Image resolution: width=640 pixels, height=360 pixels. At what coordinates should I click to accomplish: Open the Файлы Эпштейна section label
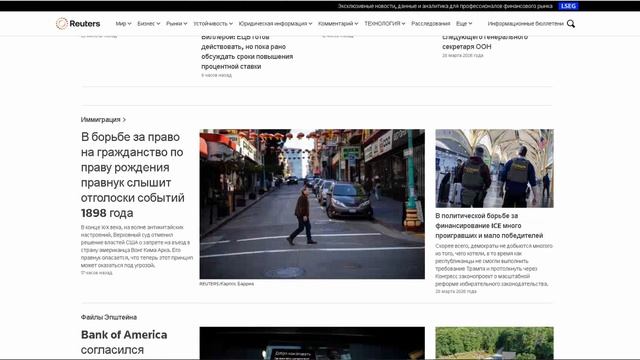click(x=109, y=317)
